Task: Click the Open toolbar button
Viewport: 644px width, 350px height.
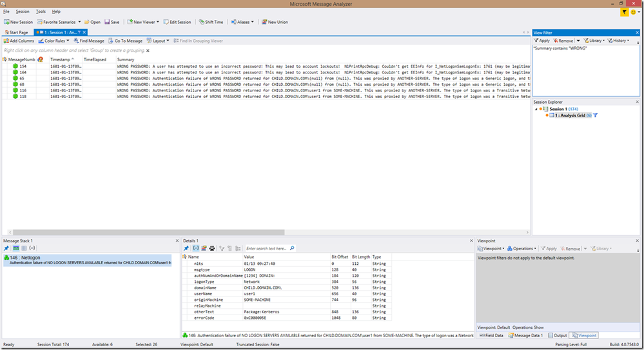Action: 92,22
